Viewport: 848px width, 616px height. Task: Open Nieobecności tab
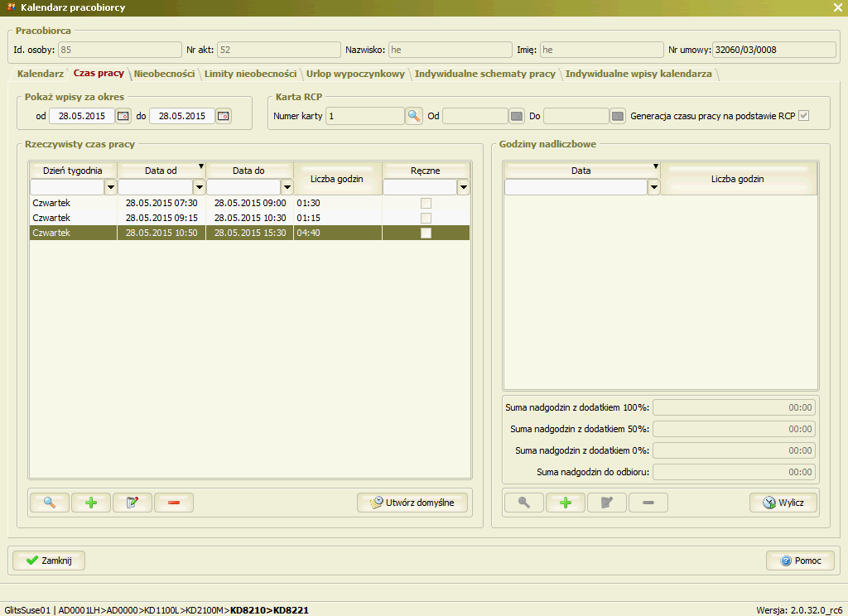(x=164, y=74)
